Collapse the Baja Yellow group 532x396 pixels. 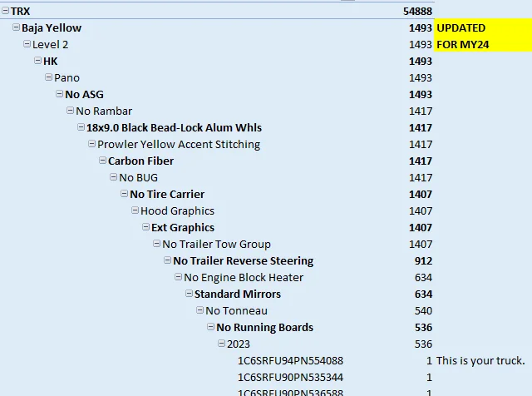16,27
